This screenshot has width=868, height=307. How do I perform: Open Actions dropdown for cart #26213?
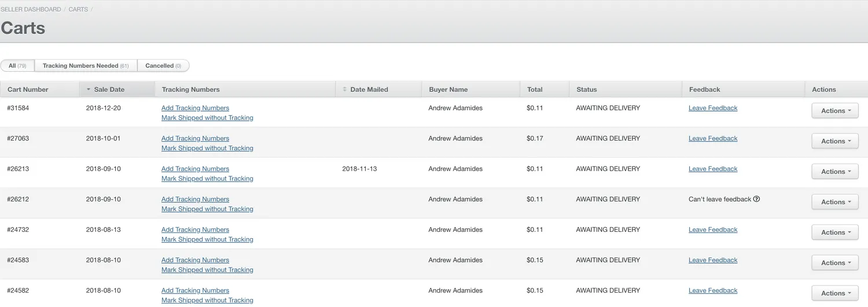834,172
